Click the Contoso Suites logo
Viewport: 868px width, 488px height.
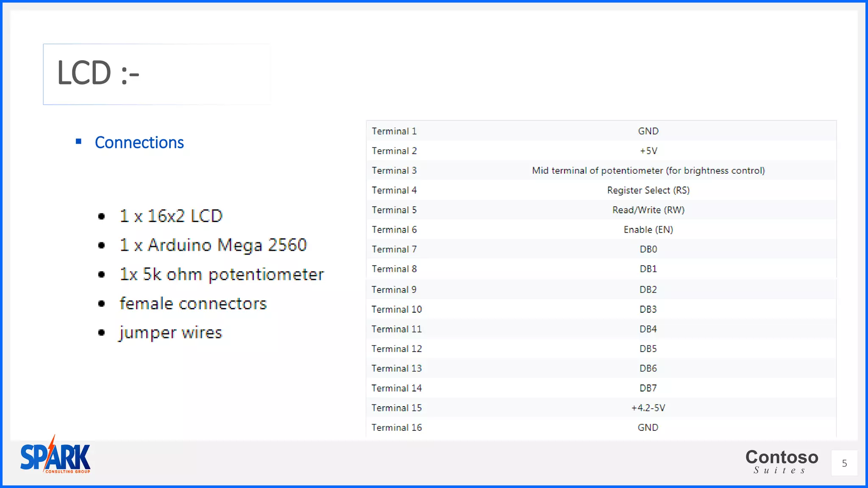[x=781, y=461]
